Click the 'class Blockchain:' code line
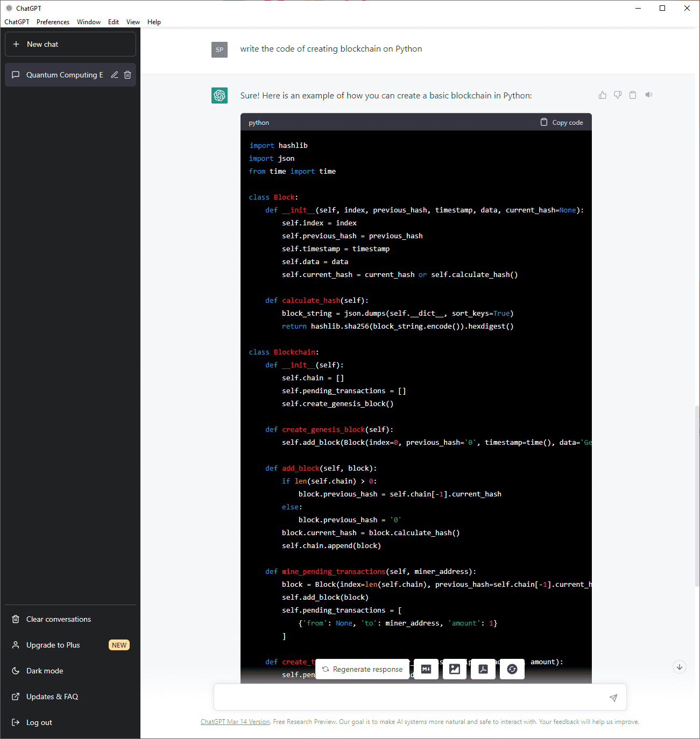Viewport: 700px width, 739px height. pyautogui.click(x=284, y=352)
